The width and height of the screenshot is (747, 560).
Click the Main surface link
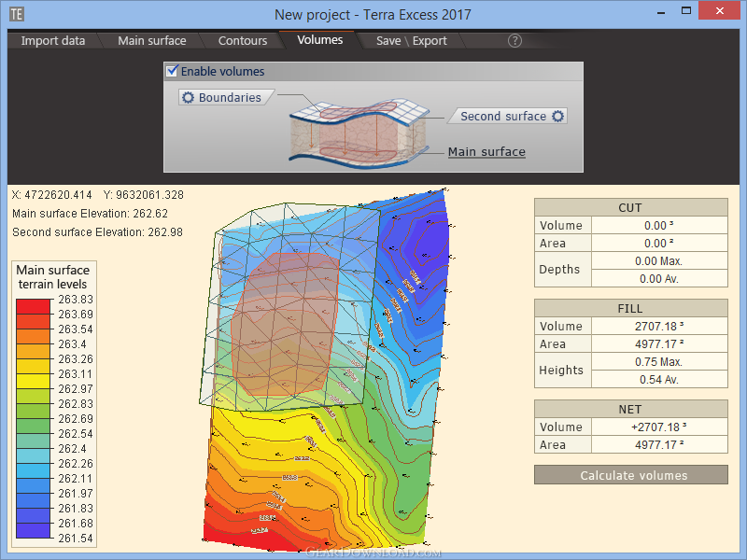click(x=486, y=152)
